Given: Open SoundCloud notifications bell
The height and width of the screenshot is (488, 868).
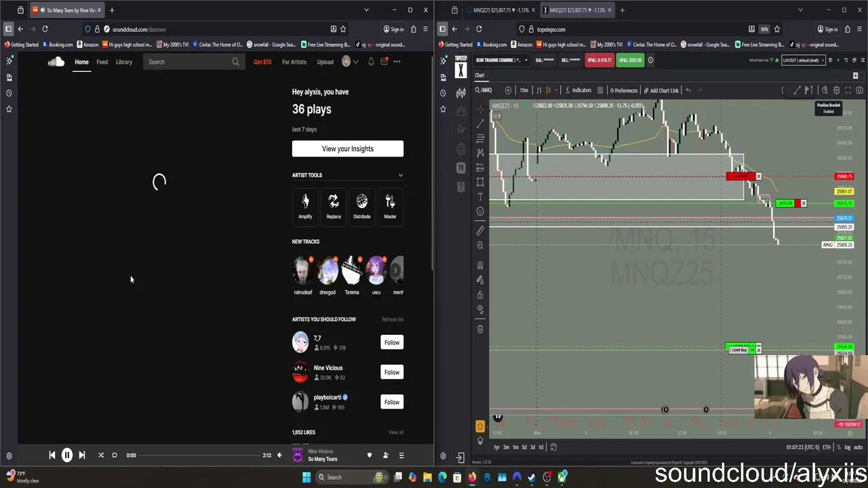Looking at the screenshot, I should pyautogui.click(x=371, y=62).
